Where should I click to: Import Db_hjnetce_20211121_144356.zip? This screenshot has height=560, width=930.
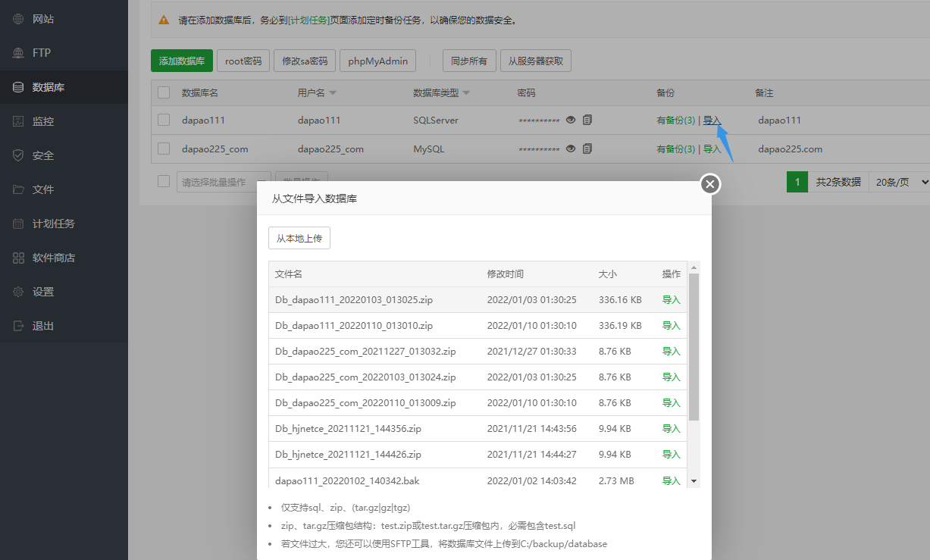pyautogui.click(x=671, y=429)
